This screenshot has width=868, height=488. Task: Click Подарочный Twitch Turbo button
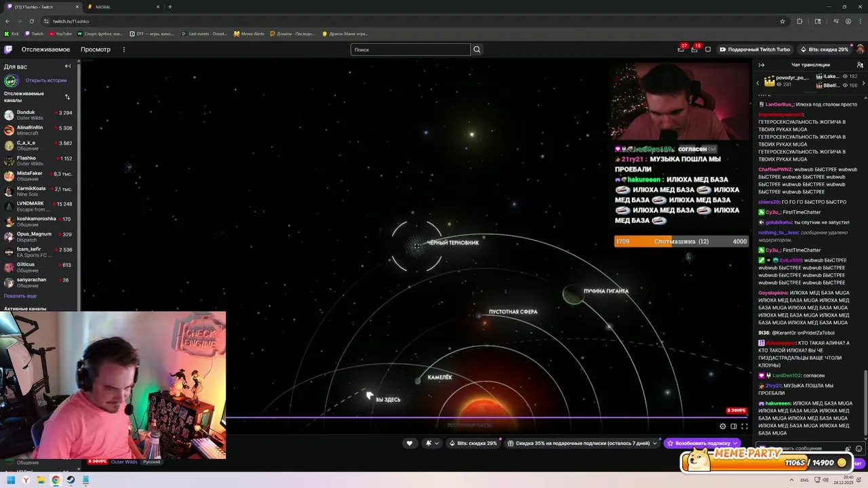(755, 49)
